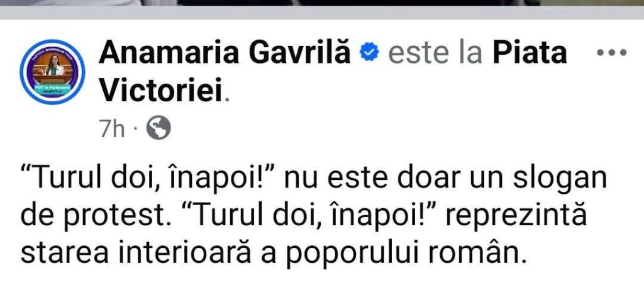Click the 'poporului român' closing line
644x295 pixels.
[x=406, y=253]
